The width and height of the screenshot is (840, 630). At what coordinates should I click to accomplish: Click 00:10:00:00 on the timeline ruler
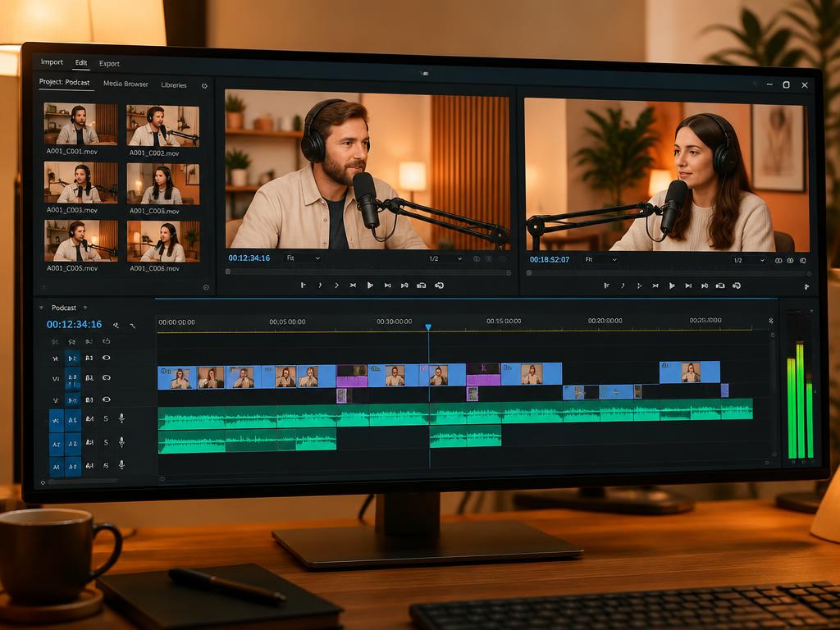tap(395, 322)
